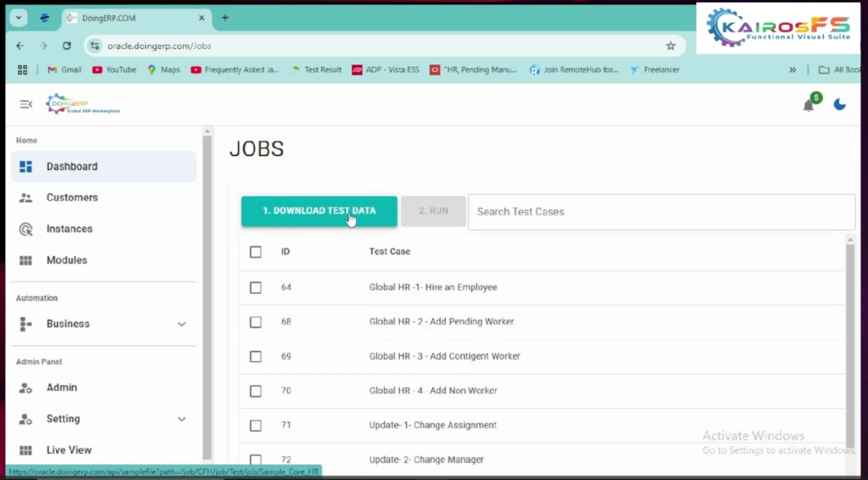Reload the page in browser
This screenshot has height=480, width=868.
tap(67, 46)
